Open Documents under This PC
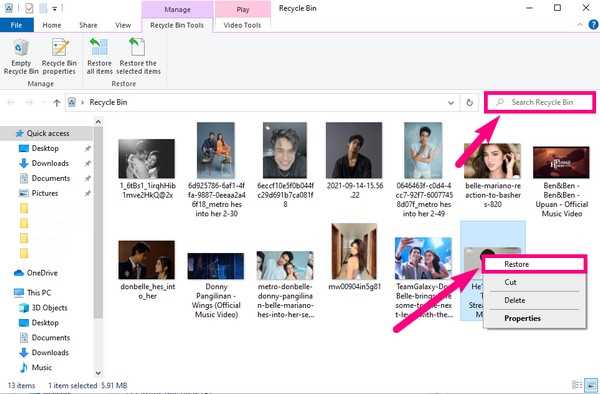Viewport: 600px width, 394px height. tap(51, 337)
